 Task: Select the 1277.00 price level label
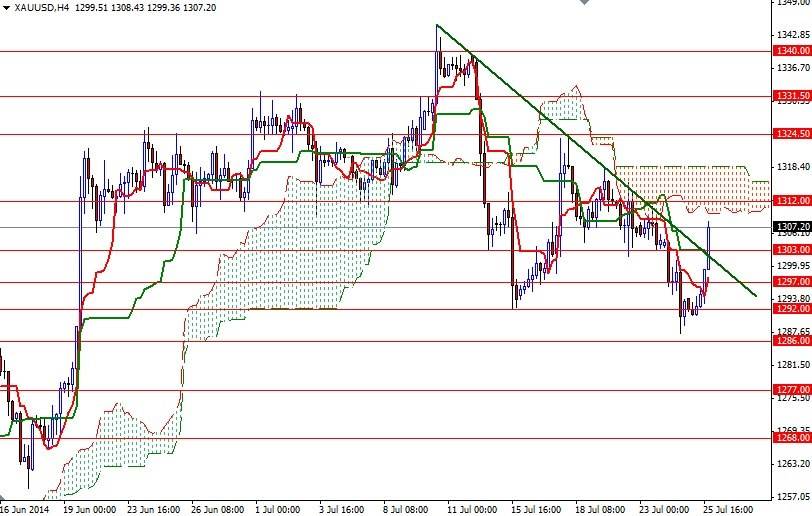792,389
